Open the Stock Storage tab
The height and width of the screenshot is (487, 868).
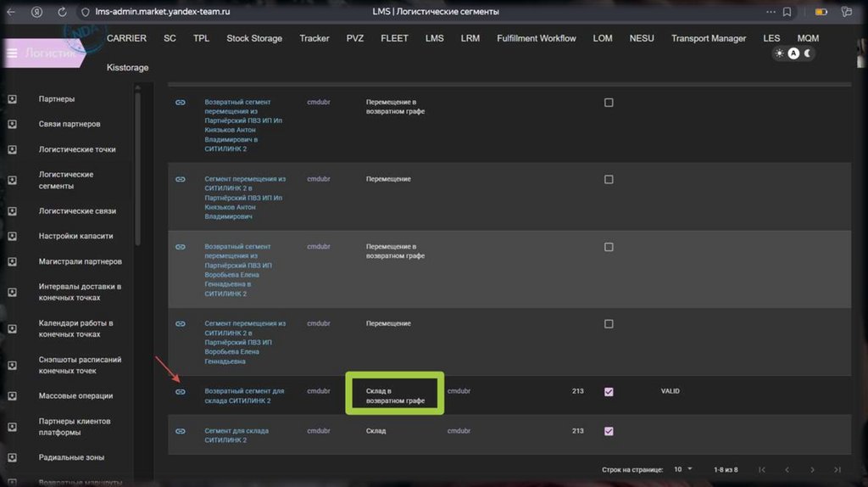coord(254,38)
